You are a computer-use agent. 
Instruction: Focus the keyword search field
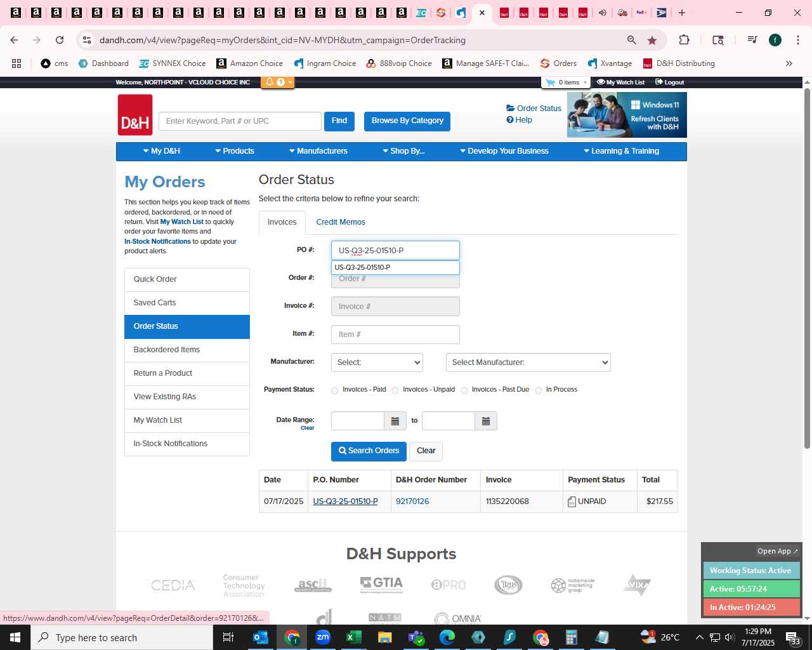[x=240, y=121]
